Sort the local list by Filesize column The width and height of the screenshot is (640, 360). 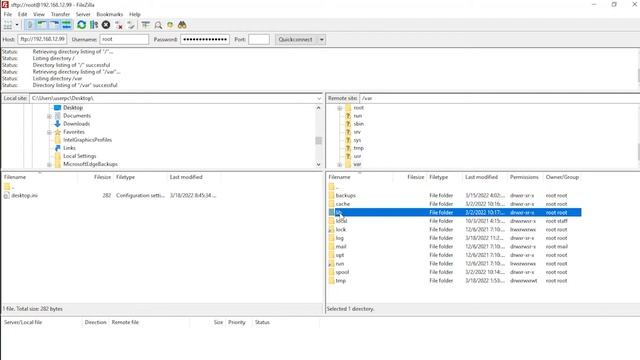point(102,177)
